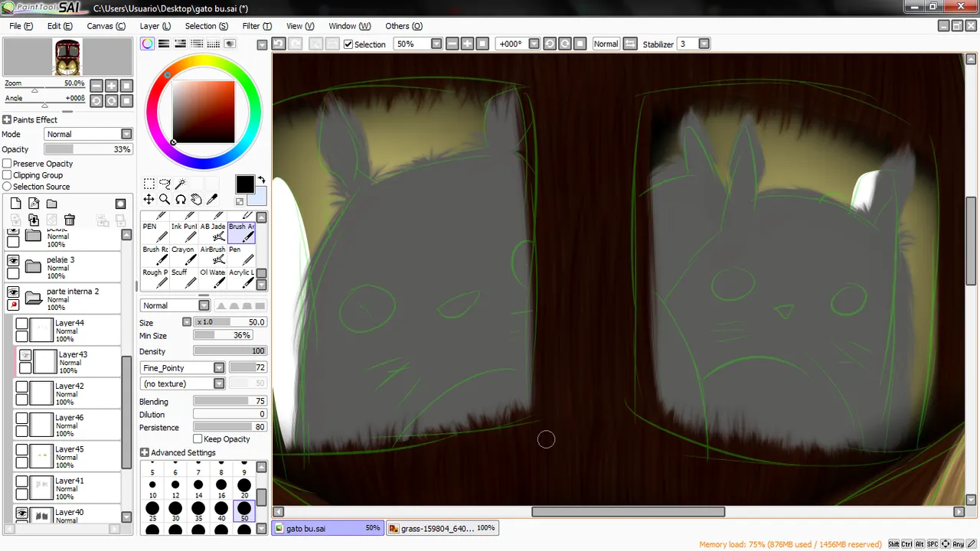
Task: Select the Eyedropper color picker tool
Action: [212, 199]
